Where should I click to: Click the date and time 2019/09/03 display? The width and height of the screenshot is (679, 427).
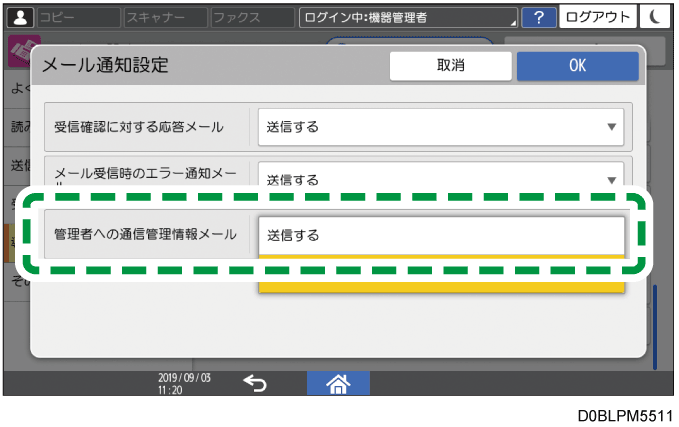[x=184, y=383]
